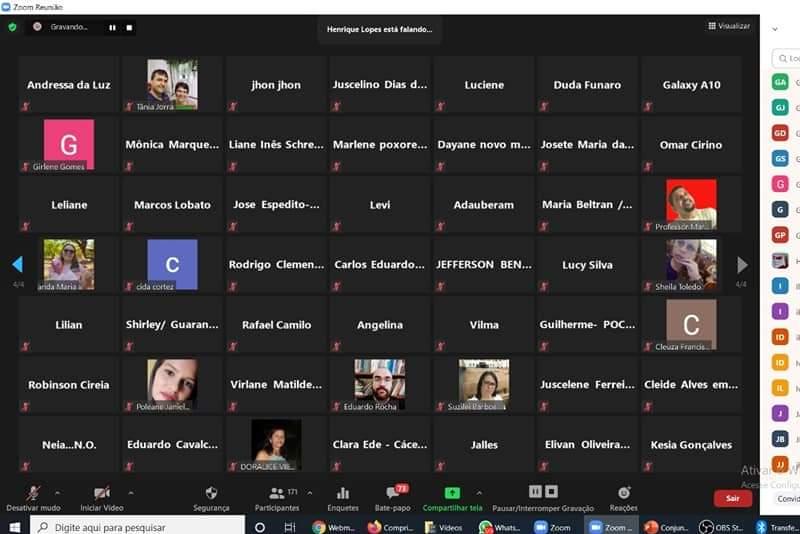The image size is (800, 534).
Task: Pause the recording from the top bar
Action: tap(112, 27)
